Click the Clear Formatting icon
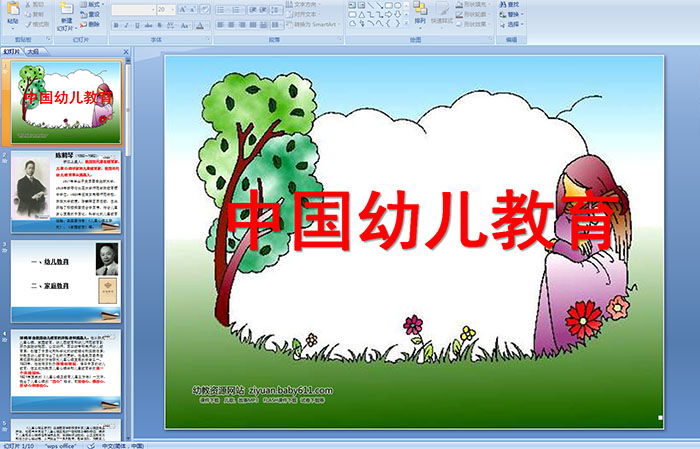Screen dimensions: 700x449 click(x=204, y=9)
